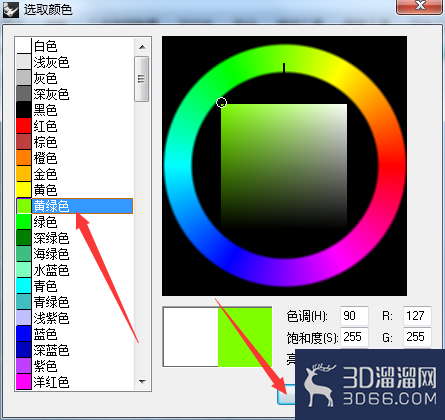The width and height of the screenshot is (445, 420).
Task: Select 浅紫色 in the color list
Action: pyautogui.click(x=75, y=318)
